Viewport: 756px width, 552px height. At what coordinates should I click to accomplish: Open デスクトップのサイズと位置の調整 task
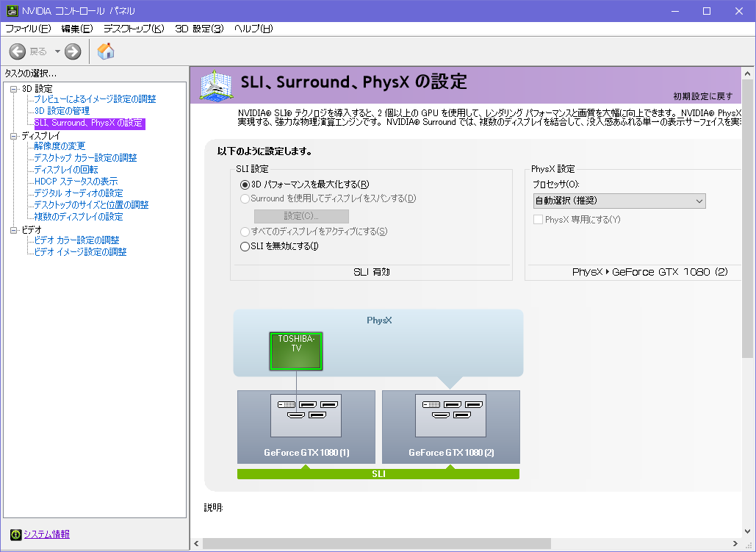pyautogui.click(x=91, y=205)
